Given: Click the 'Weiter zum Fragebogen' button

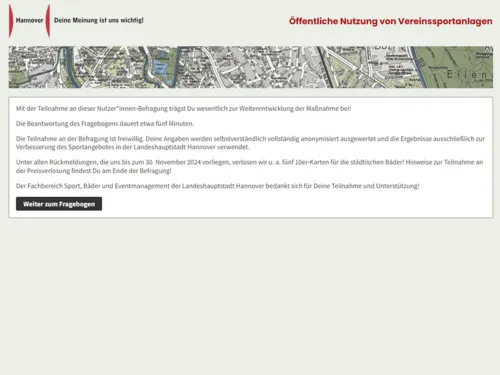Looking at the screenshot, I should (59, 204).
